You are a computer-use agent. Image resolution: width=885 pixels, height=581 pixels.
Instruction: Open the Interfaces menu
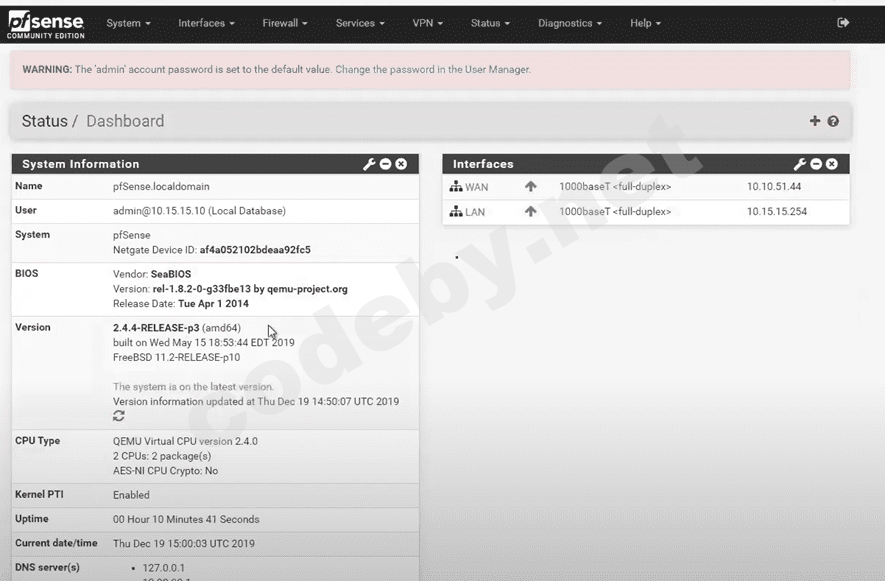click(x=206, y=23)
